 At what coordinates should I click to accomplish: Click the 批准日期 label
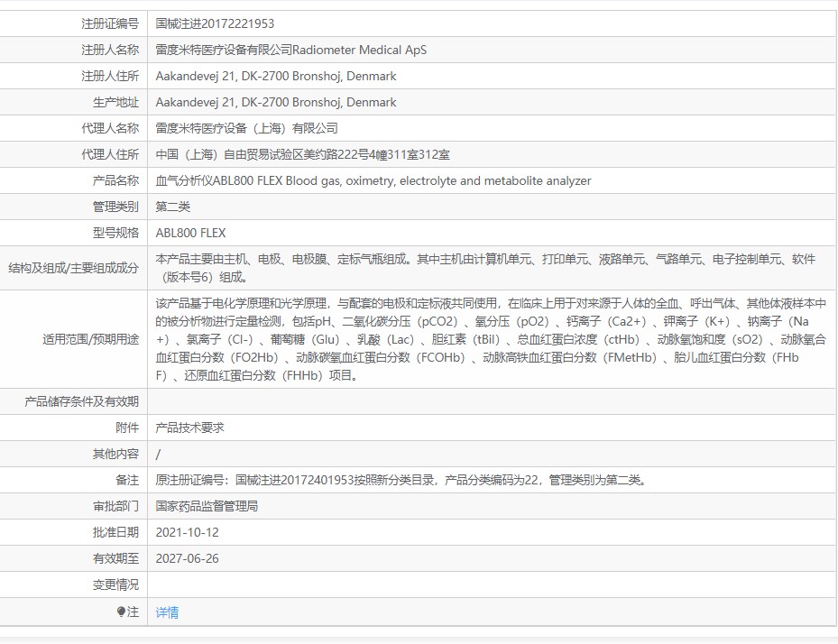tap(116, 532)
